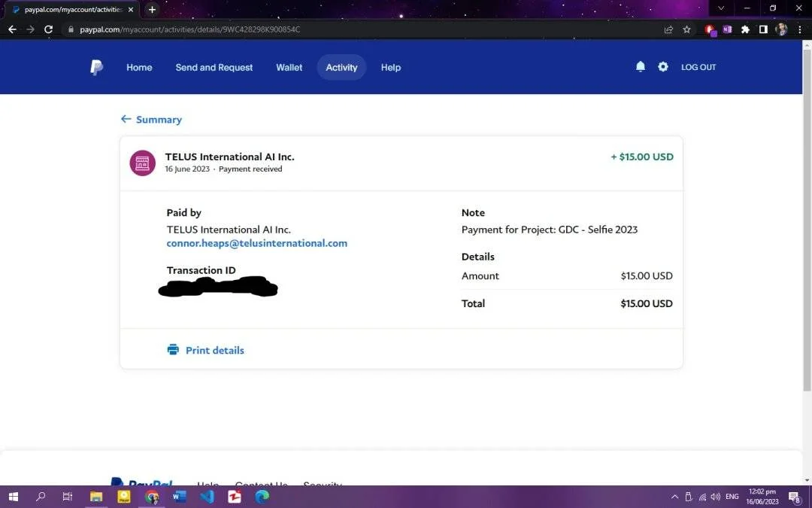The image size is (812, 508).
Task: Click the 16 June 2023 date text
Action: 187,169
